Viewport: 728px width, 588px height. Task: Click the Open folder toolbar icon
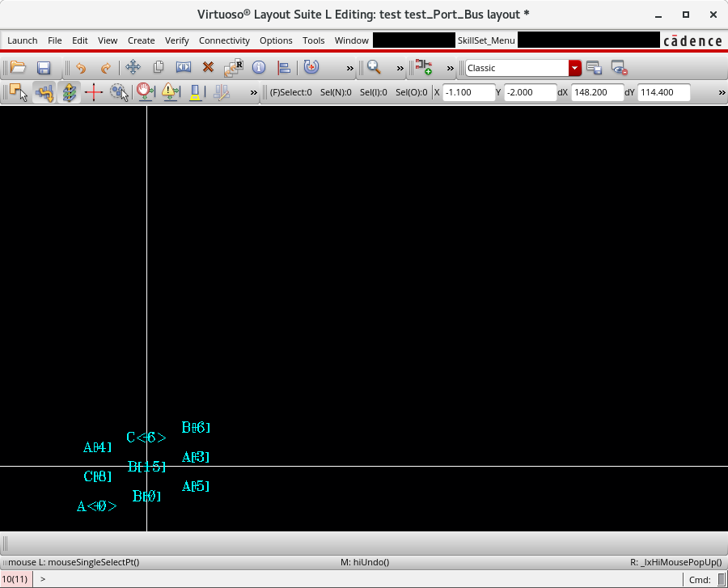(x=18, y=68)
